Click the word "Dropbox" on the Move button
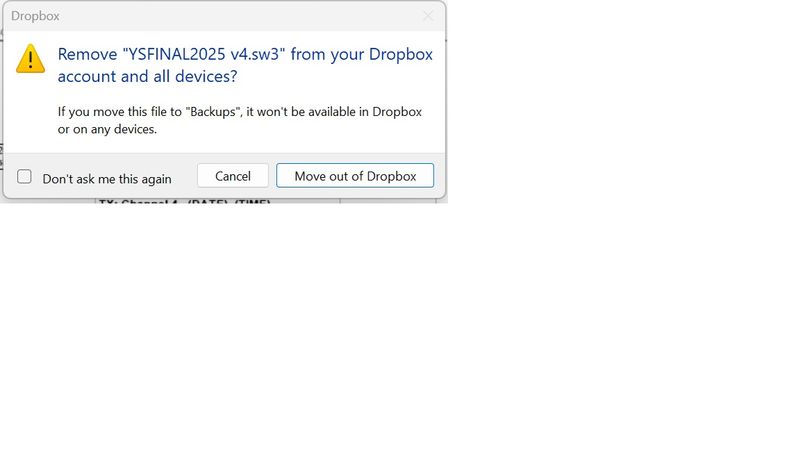Viewport: 800px width, 450px height. [391, 176]
